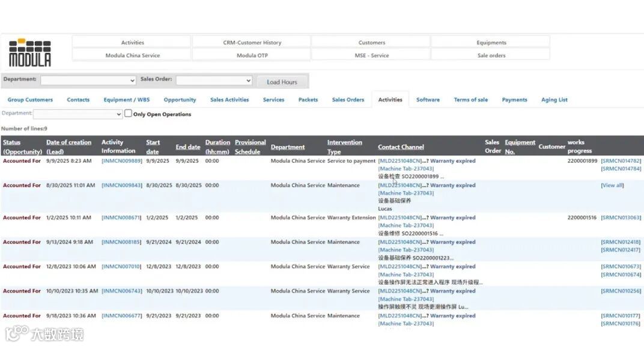Open report SRMCN010673
644x346 pixels.
point(621,266)
